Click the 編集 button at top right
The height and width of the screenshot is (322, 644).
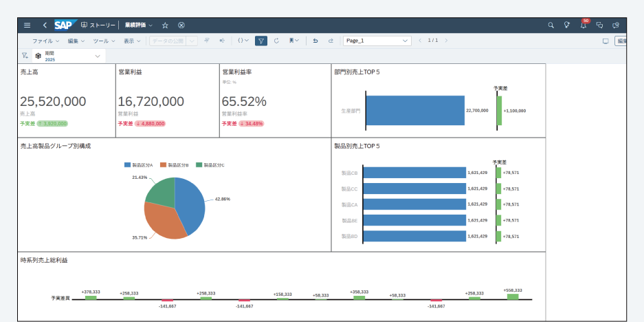point(621,41)
